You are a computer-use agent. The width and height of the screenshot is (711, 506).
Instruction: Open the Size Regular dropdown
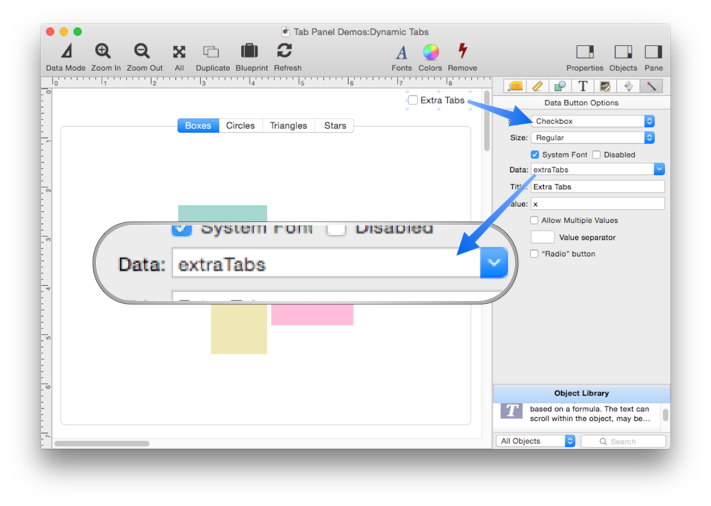(593, 138)
